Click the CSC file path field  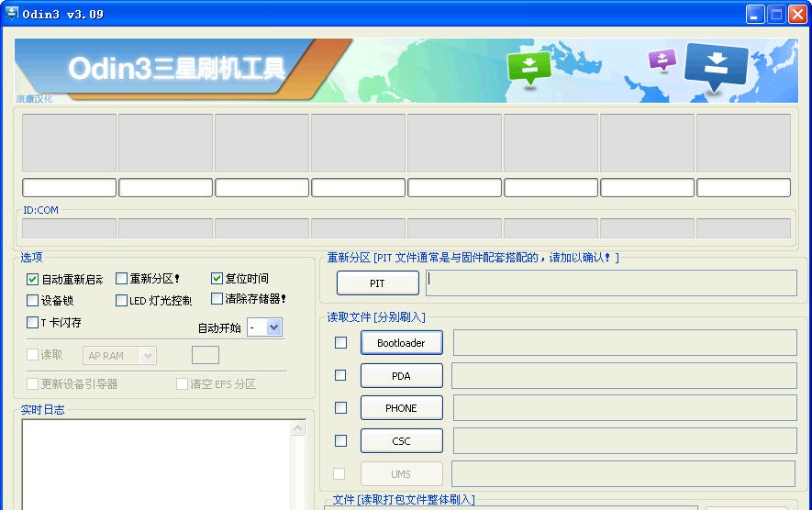pos(625,440)
